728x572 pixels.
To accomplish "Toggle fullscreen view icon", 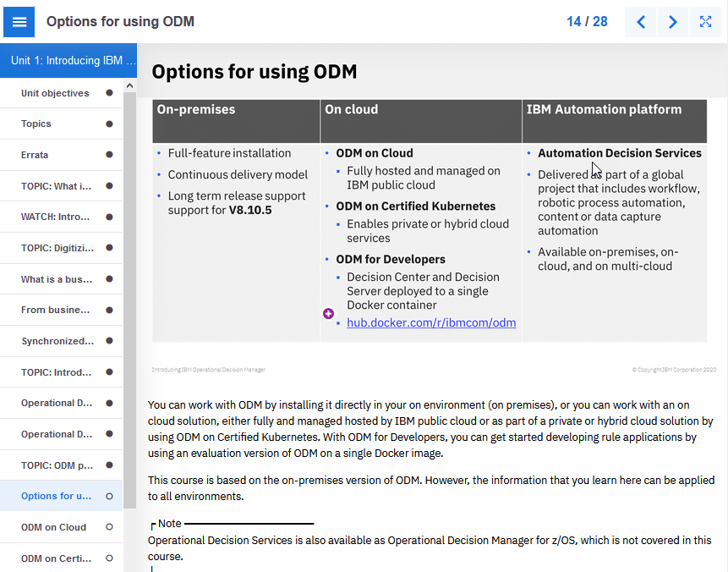I will point(705,22).
